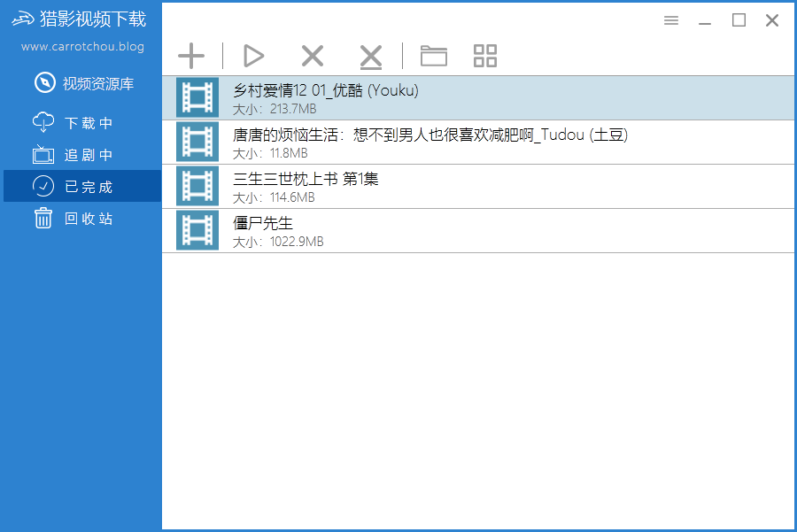Start downloading the selected video

[x=253, y=56]
